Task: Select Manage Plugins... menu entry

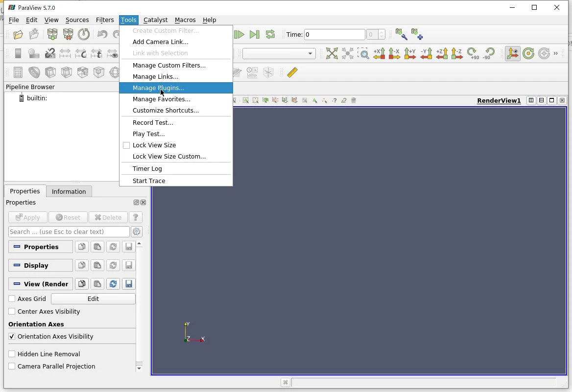Action: (176, 88)
